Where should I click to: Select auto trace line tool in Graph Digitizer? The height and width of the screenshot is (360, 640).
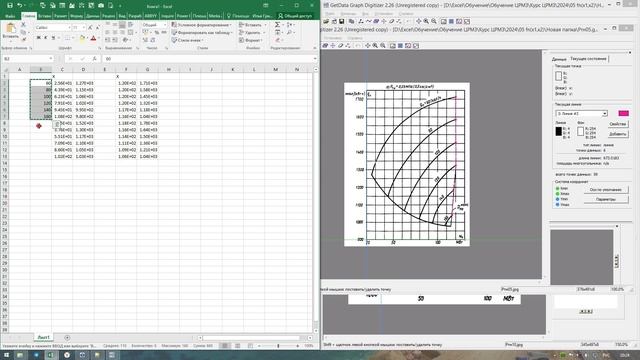(369, 21)
